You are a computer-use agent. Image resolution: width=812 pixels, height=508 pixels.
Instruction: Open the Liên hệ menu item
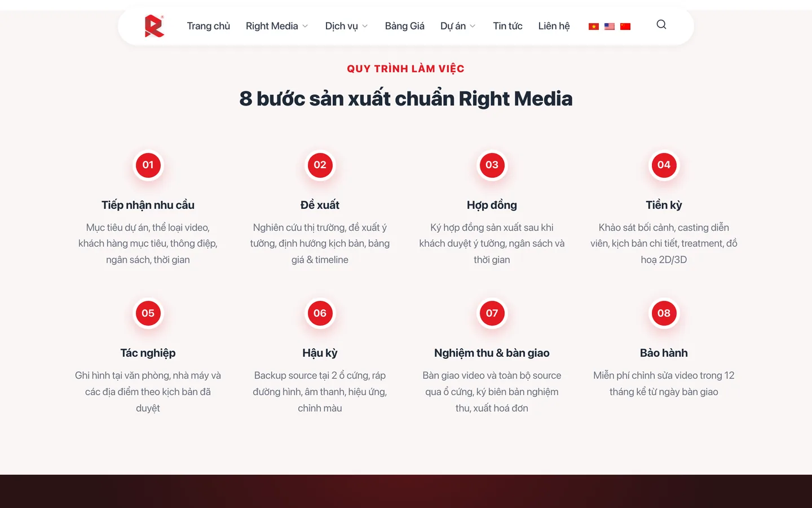(554, 26)
